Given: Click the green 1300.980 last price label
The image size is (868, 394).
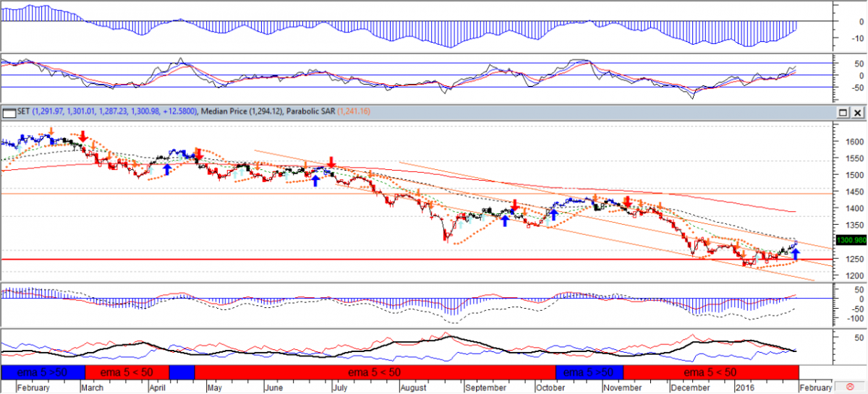Looking at the screenshot, I should coord(851,241).
